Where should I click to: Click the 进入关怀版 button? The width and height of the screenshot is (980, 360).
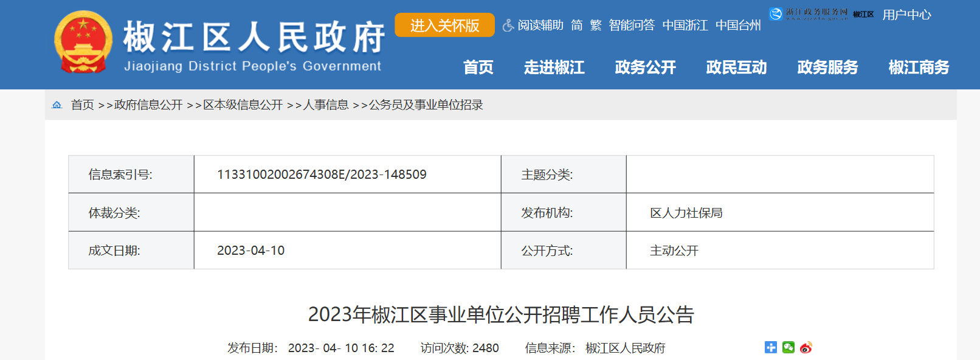tap(444, 25)
